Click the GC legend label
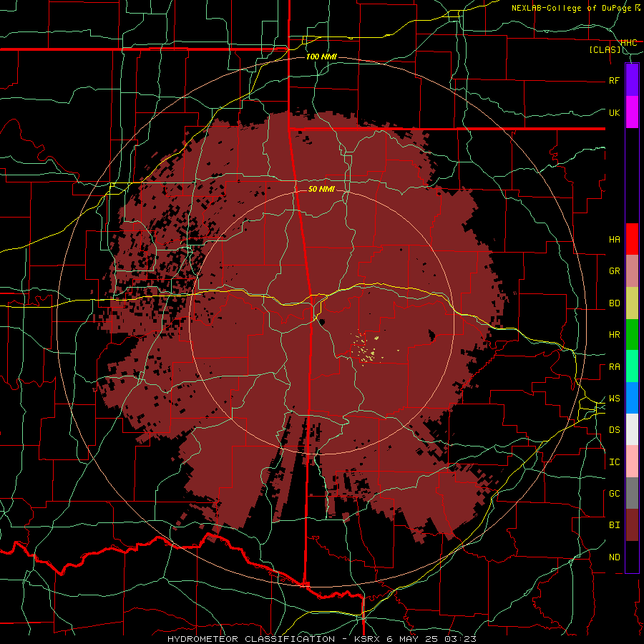 [615, 494]
